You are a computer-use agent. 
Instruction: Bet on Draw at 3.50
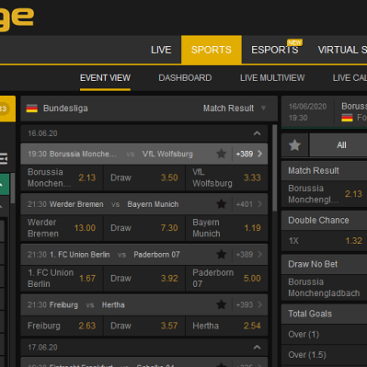(144, 178)
